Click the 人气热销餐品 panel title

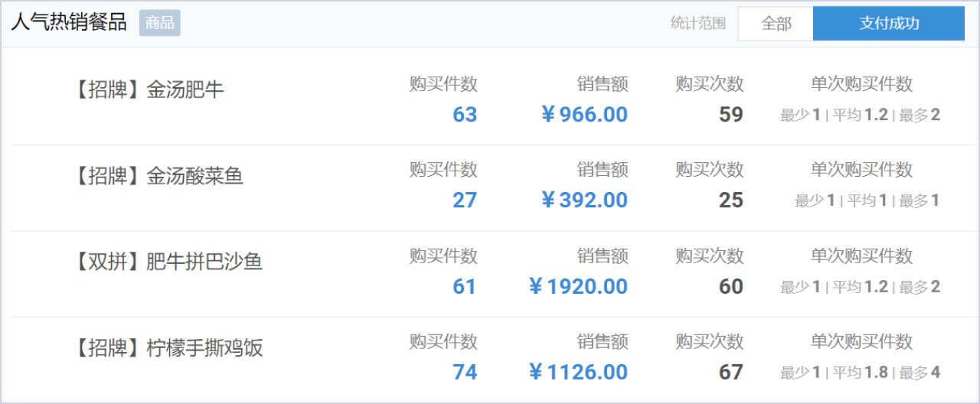pyautogui.click(x=69, y=22)
